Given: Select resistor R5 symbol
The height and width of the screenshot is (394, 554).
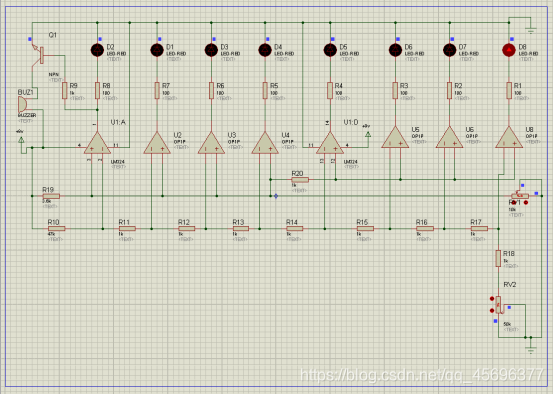Looking at the screenshot, I should point(265,90).
